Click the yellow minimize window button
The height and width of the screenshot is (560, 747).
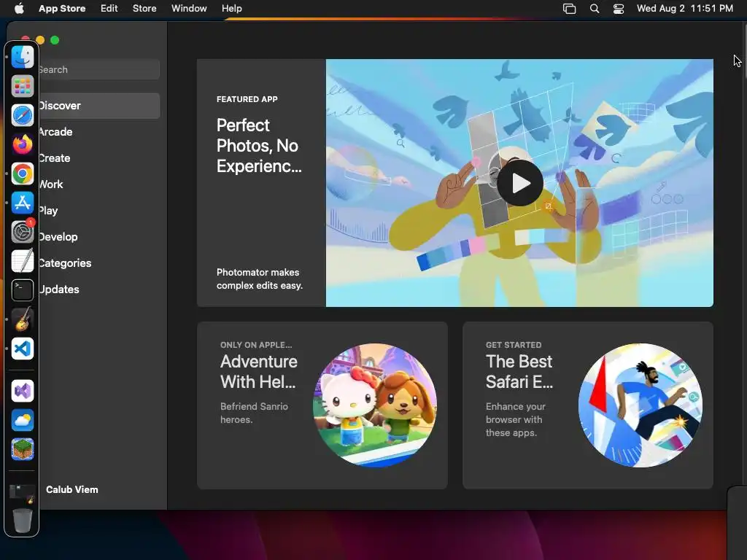(x=41, y=40)
